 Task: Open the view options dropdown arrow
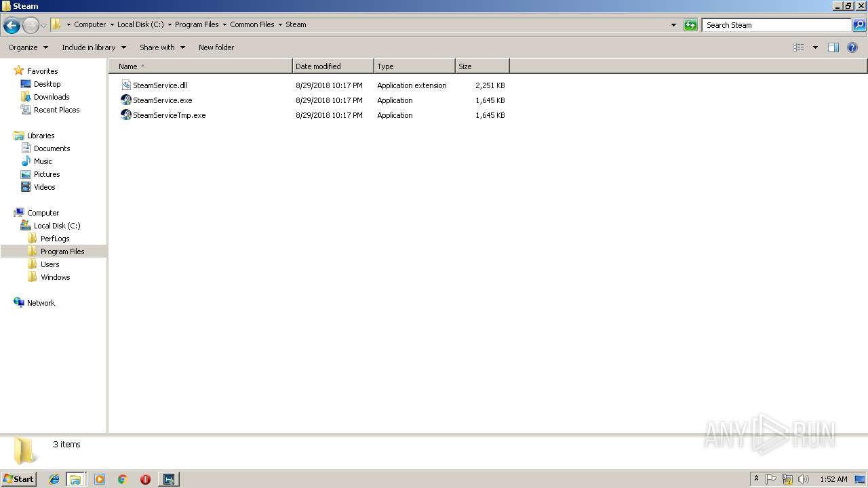click(x=815, y=47)
